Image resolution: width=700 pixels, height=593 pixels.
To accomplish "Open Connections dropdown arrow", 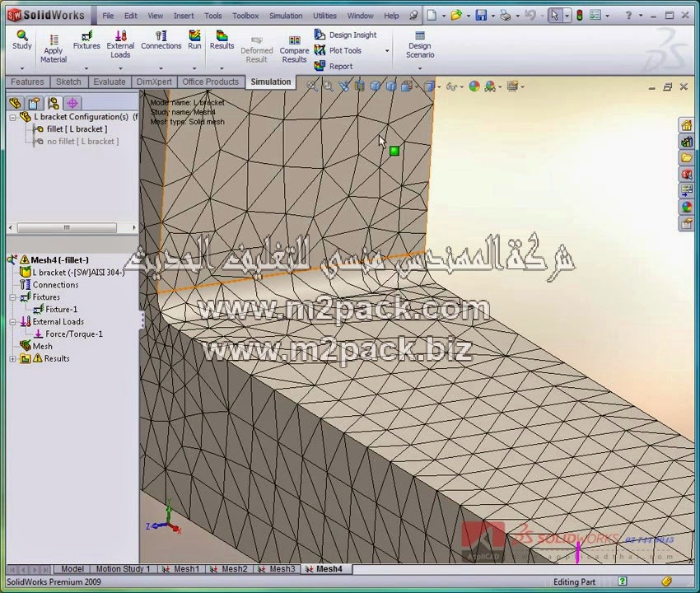I will [161, 68].
